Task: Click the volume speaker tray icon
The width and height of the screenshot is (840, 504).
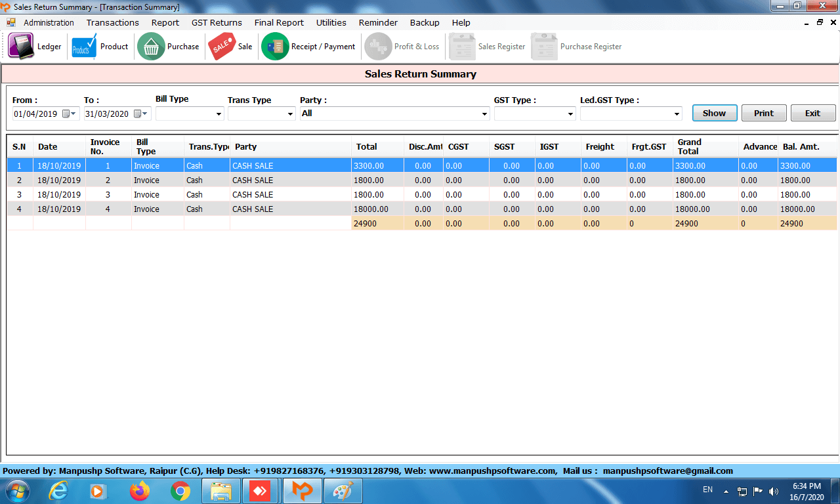Action: click(x=774, y=491)
